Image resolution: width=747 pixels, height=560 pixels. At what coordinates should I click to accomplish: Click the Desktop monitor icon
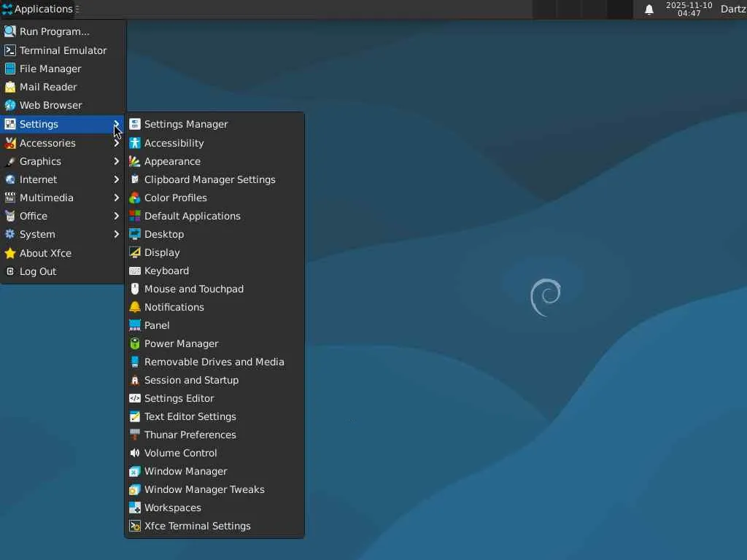coord(135,234)
